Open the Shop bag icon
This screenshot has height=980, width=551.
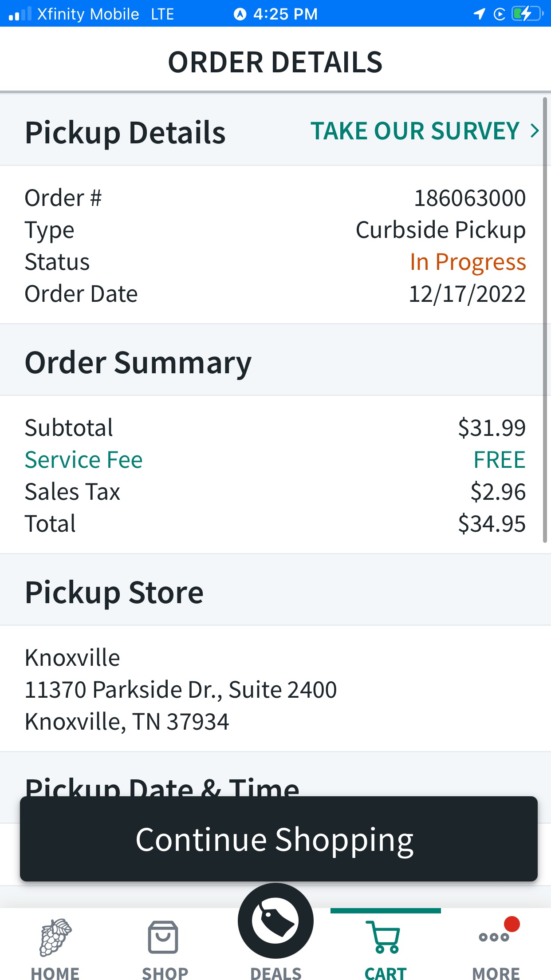(163, 937)
